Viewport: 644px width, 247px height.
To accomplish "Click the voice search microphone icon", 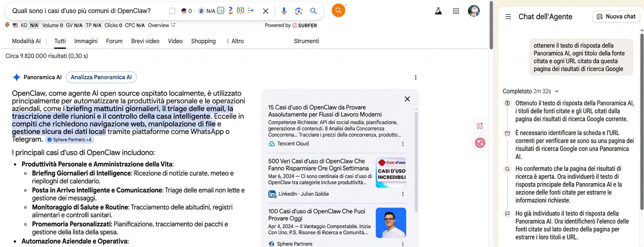I will click(x=284, y=11).
